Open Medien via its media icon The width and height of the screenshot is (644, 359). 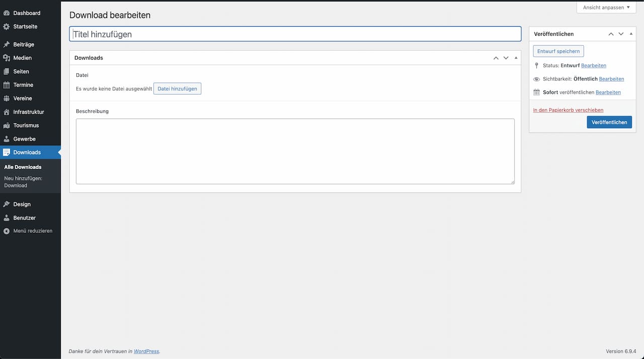coord(7,58)
